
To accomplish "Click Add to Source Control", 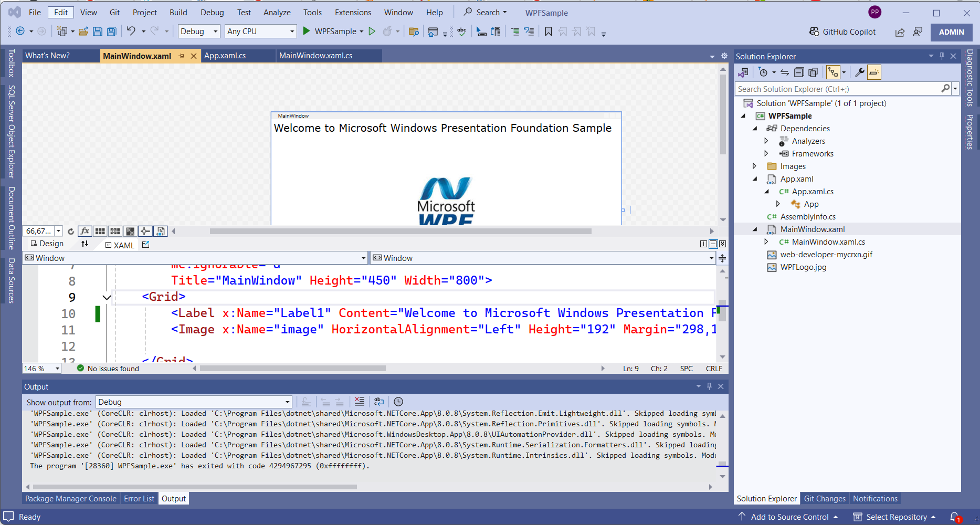I will click(x=789, y=517).
